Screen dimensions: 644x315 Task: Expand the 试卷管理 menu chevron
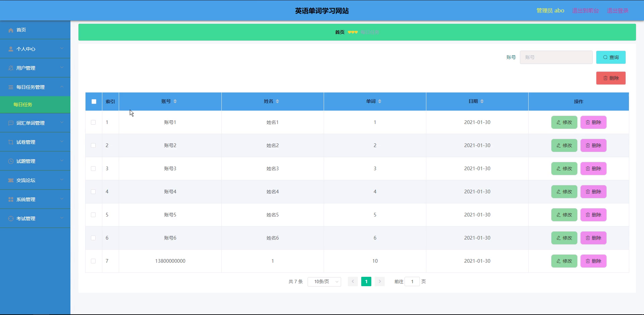point(62,142)
